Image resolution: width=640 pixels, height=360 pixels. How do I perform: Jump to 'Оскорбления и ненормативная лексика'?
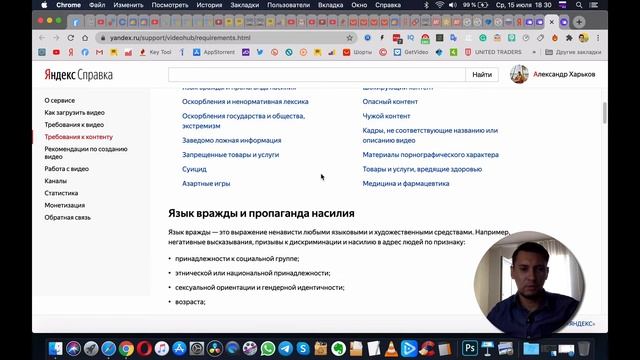tap(245, 102)
